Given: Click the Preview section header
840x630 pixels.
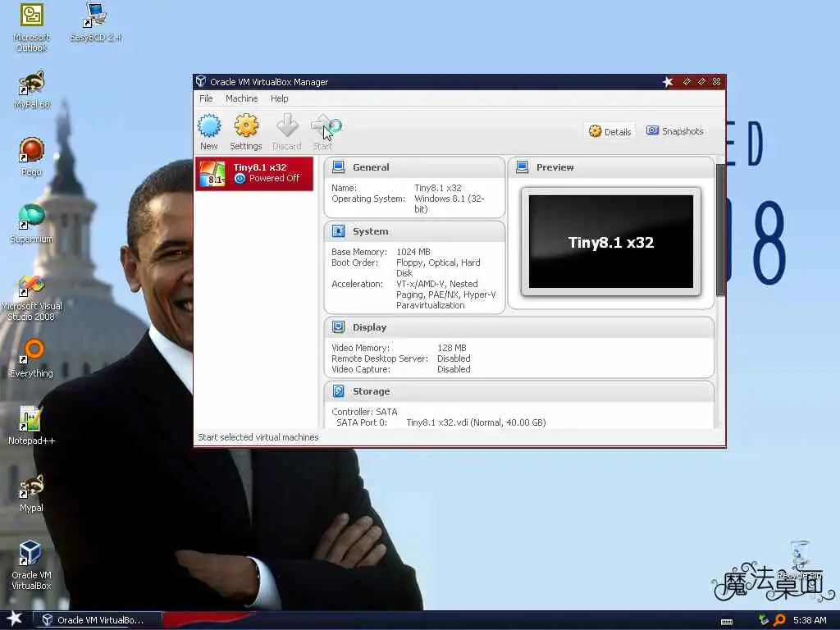Looking at the screenshot, I should coord(610,167).
